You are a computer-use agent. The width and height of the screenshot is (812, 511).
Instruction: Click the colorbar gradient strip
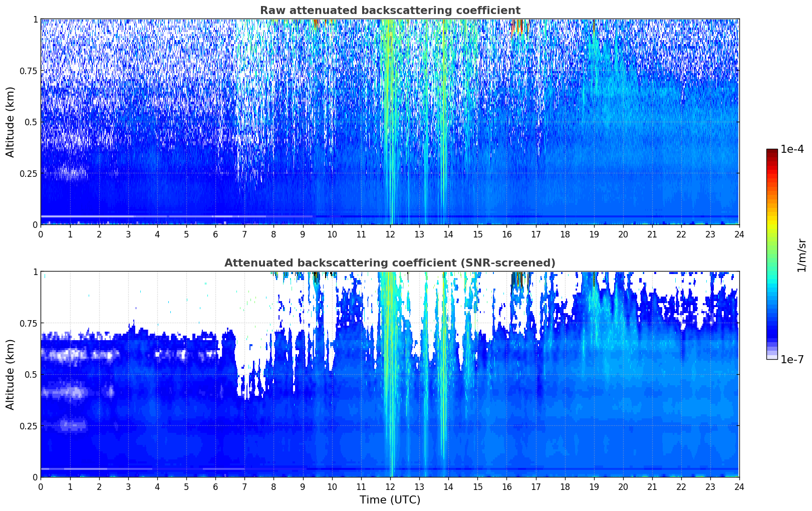pos(772,254)
